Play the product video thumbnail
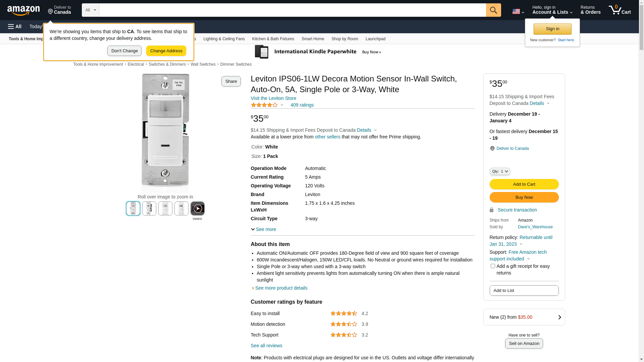 click(197, 208)
